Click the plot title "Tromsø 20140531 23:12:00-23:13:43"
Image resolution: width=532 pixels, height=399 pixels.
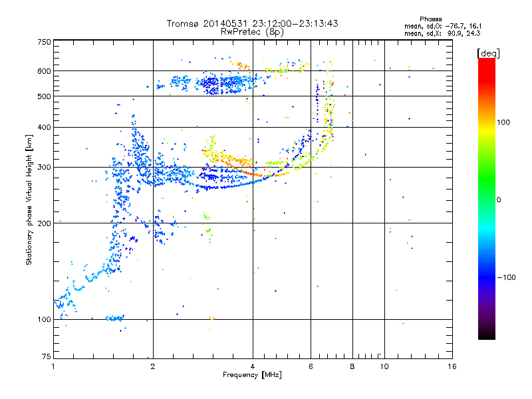click(x=252, y=23)
